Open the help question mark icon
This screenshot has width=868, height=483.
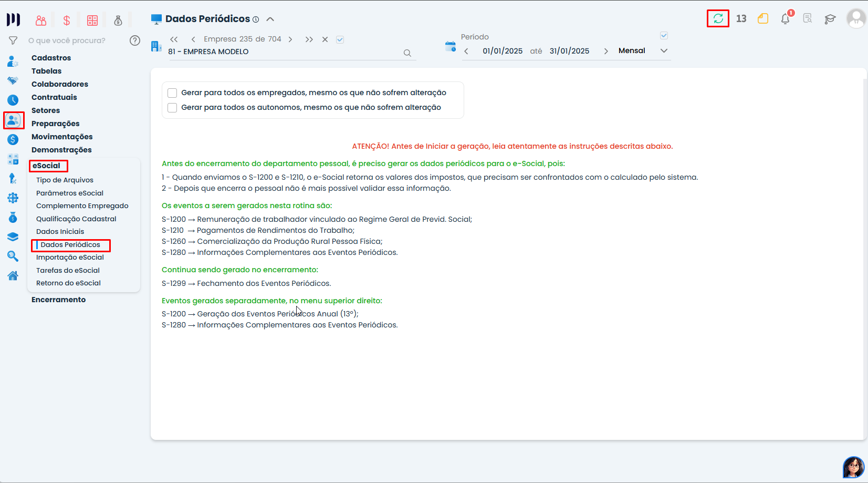pyautogui.click(x=135, y=40)
